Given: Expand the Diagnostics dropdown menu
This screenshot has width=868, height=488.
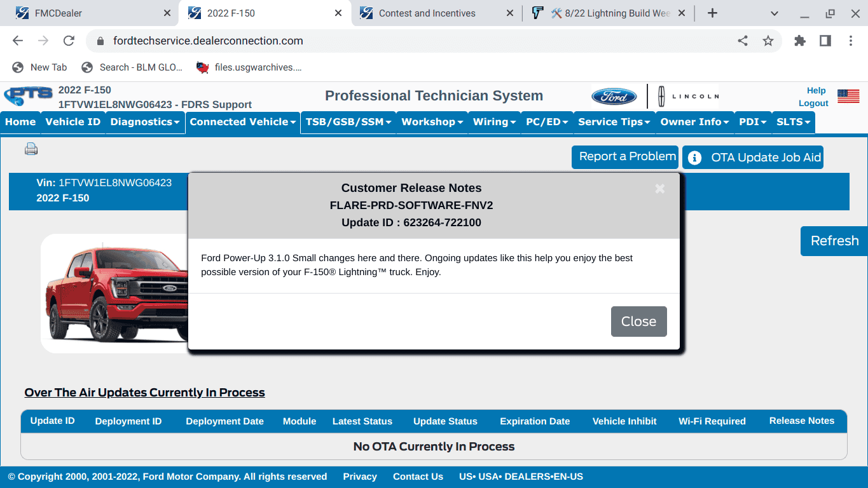Looking at the screenshot, I should 145,122.
